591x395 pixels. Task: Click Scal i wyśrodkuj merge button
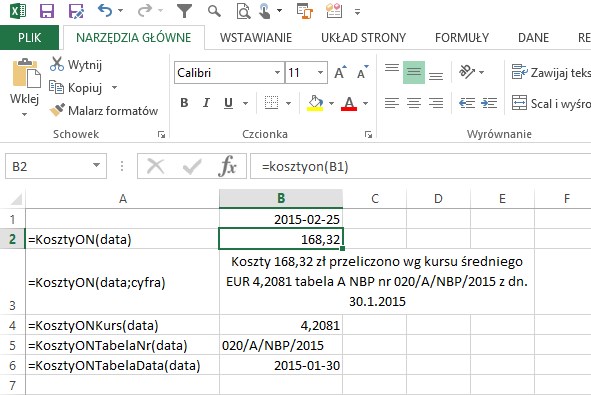coord(551,103)
